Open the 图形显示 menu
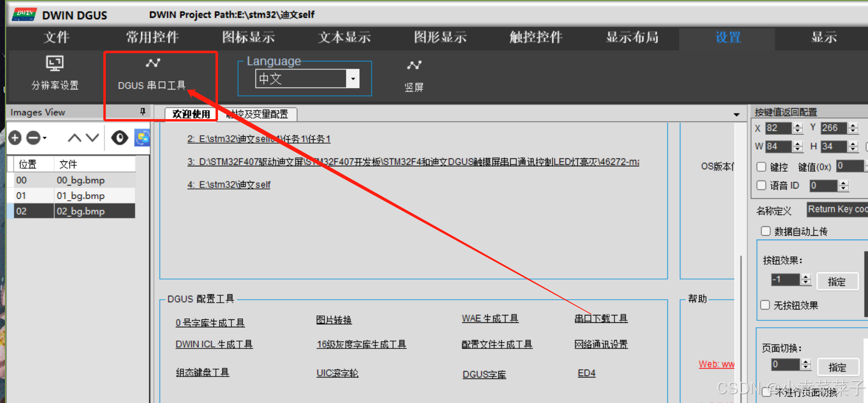 (x=440, y=37)
